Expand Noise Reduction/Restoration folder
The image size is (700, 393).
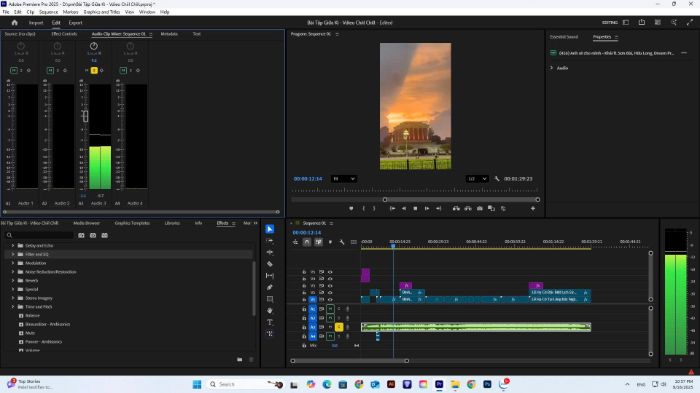tap(12, 272)
